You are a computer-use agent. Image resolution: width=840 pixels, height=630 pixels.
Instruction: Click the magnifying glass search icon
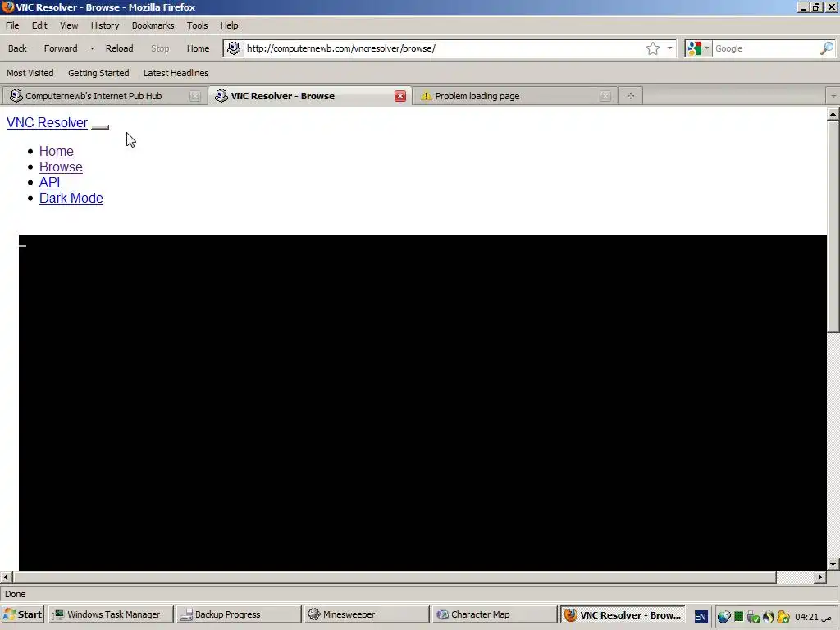click(827, 48)
